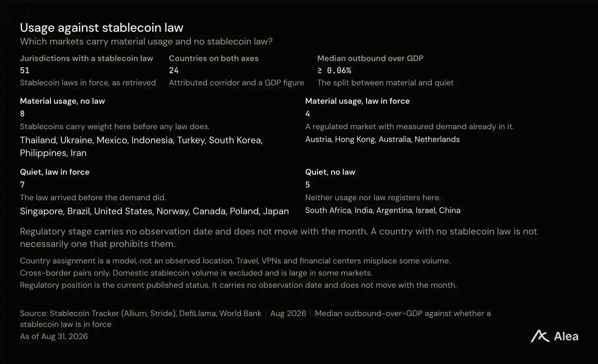Click the Aug 2026 period label
598x364 pixels.
pyautogui.click(x=288, y=313)
